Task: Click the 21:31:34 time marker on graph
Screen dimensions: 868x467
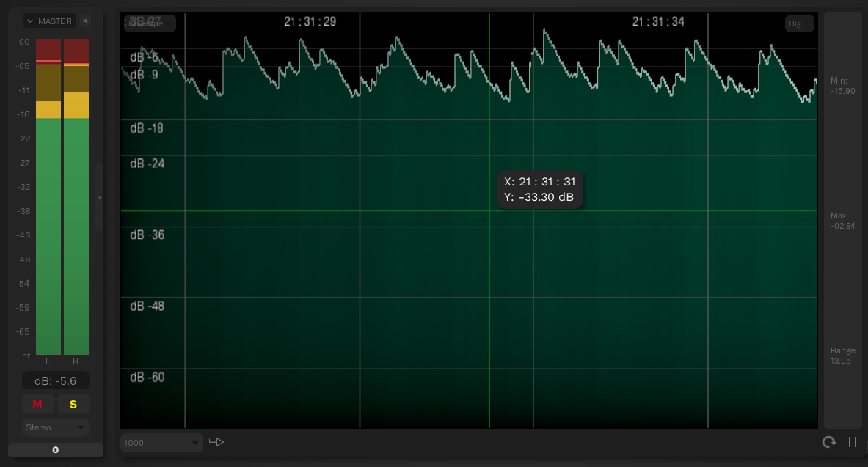Action: tap(658, 22)
